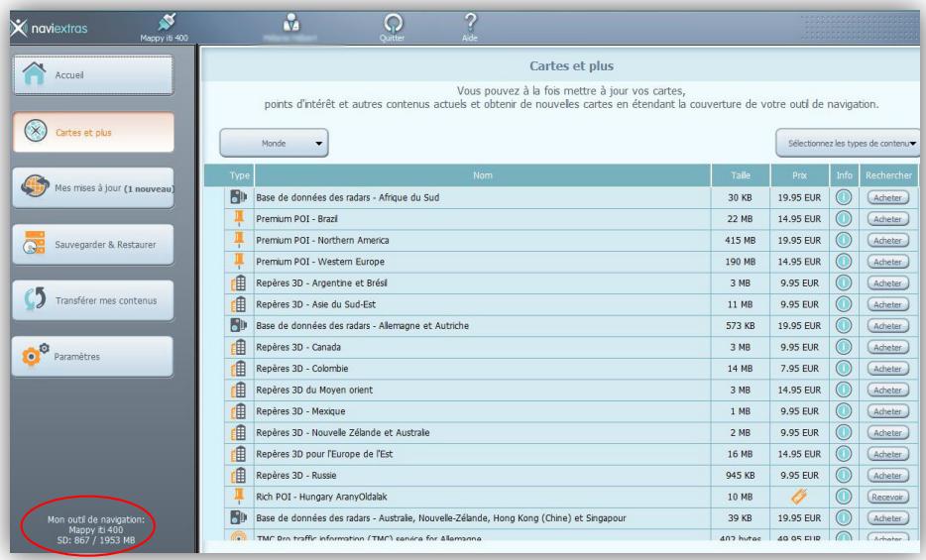Click free ticket icon for Rich POI Hungary

click(799, 497)
